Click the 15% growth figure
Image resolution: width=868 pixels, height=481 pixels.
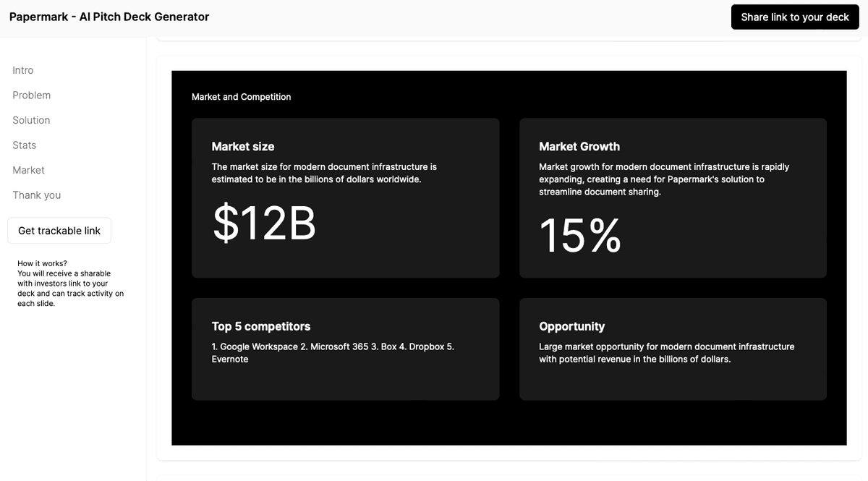[580, 236]
